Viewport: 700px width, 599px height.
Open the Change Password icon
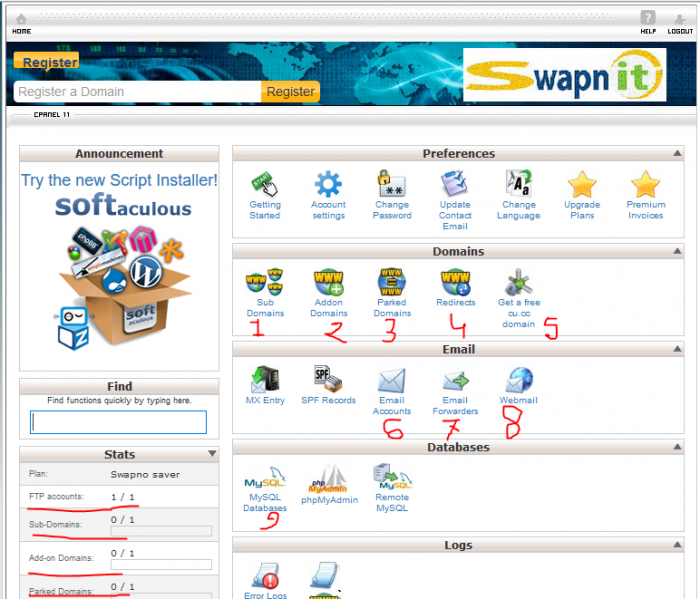[392, 183]
